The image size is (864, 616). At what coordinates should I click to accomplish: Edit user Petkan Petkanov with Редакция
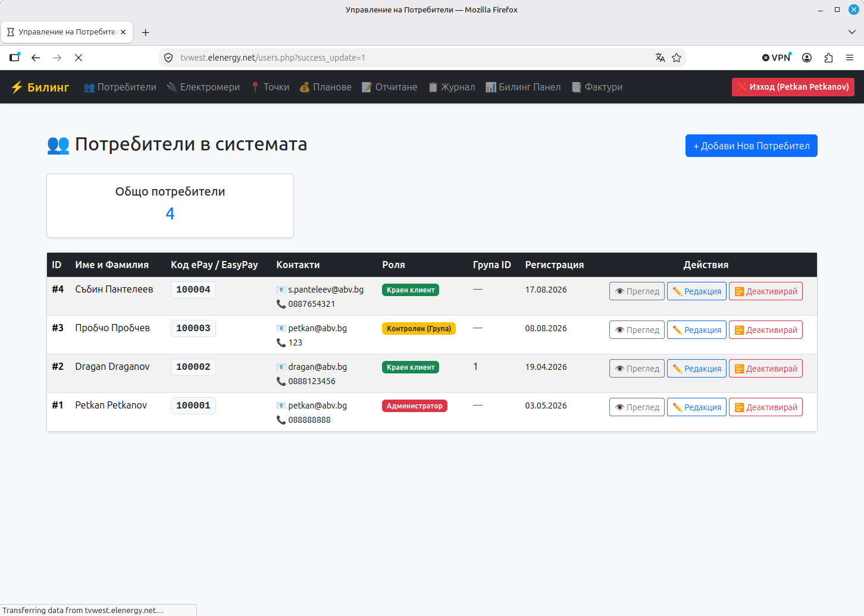(x=697, y=407)
